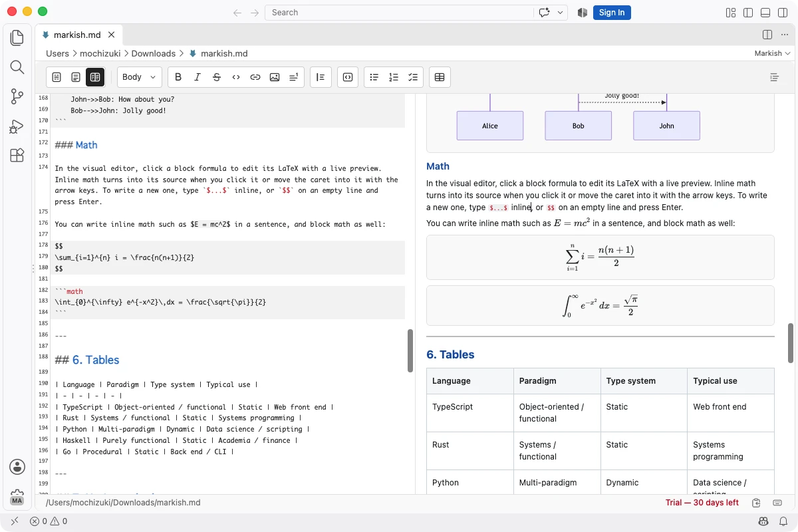Open the Copilot status icon

point(764,521)
